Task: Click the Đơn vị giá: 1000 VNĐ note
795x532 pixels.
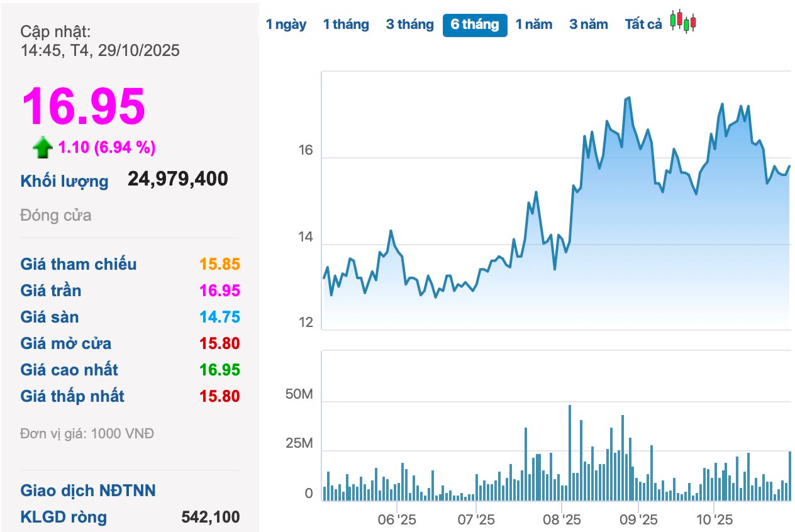Action: click(x=87, y=433)
